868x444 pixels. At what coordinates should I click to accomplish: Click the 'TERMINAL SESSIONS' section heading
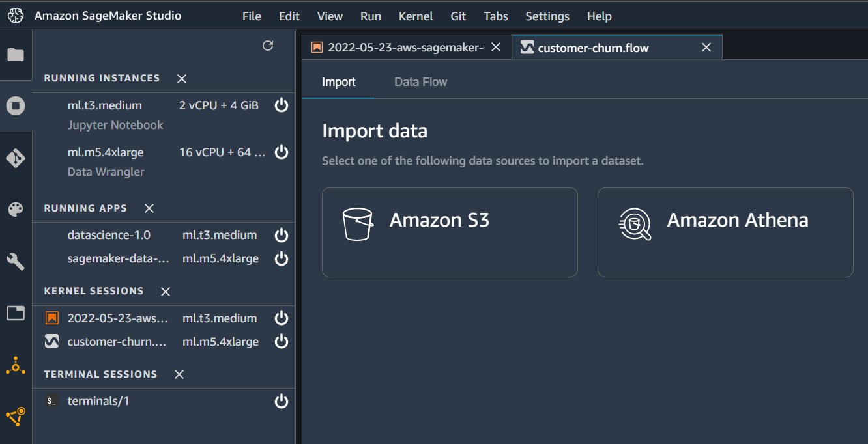[100, 374]
